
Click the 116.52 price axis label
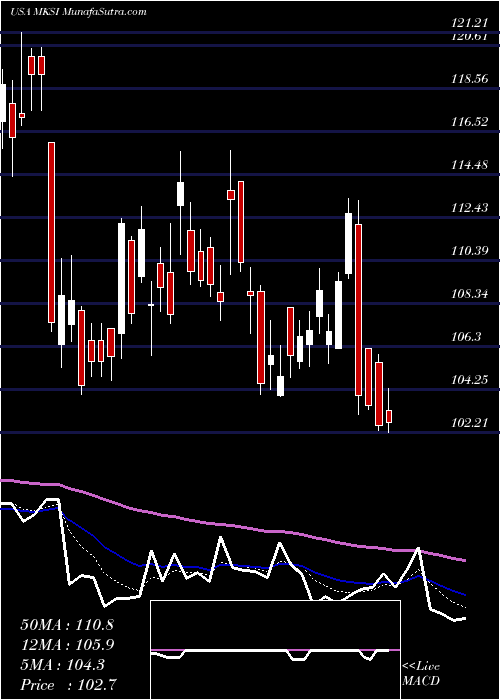point(470,121)
